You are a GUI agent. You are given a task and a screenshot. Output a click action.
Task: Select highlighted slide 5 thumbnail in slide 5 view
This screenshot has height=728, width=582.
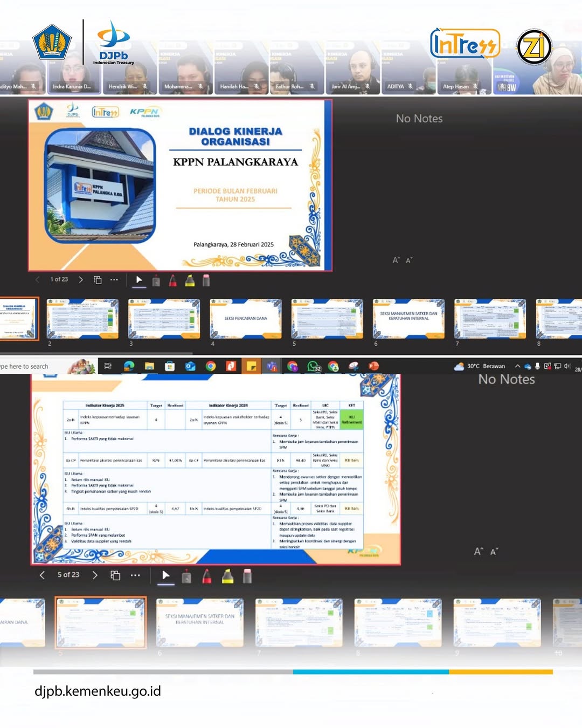[x=101, y=622]
